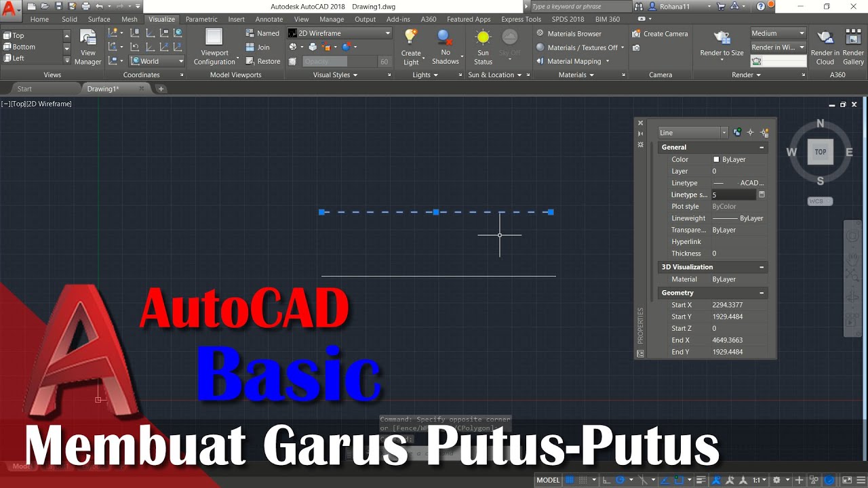868x488 pixels.
Task: Open the Materials Browser
Action: (x=568, y=33)
